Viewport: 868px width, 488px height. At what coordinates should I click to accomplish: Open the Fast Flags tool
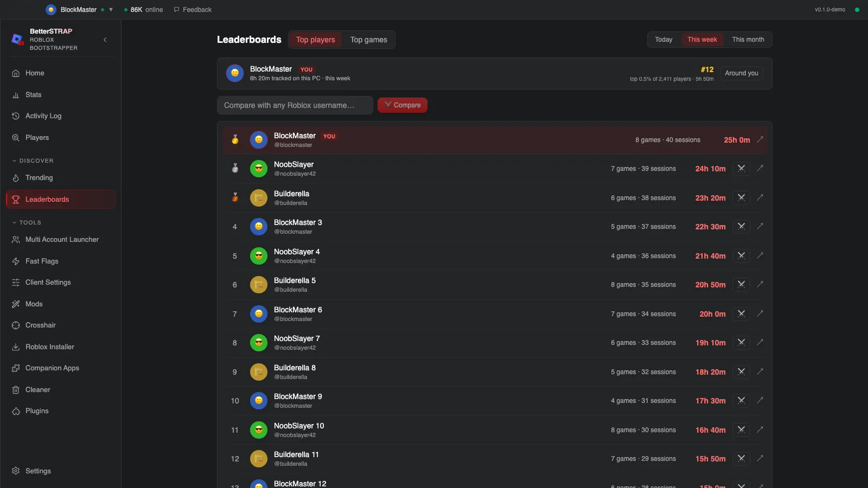click(60, 261)
